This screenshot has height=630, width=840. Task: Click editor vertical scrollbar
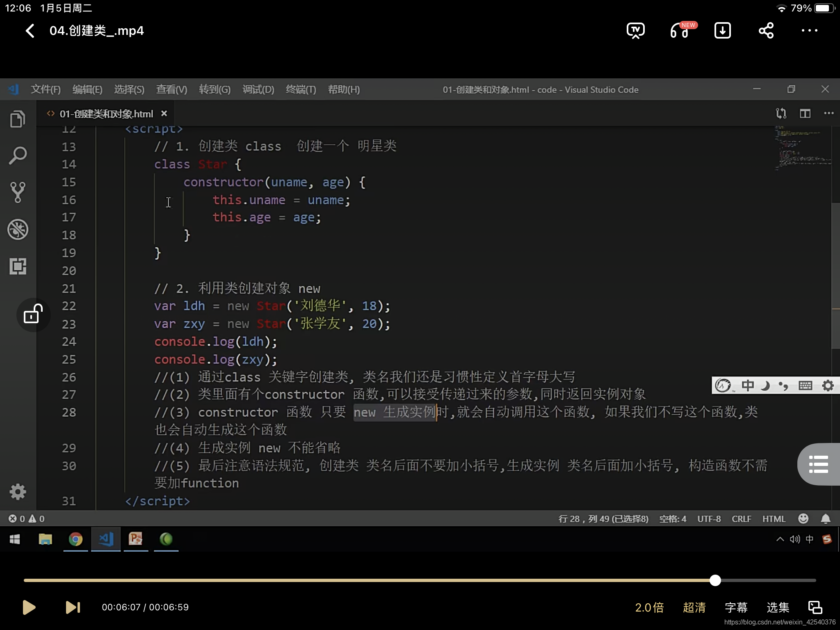coord(835,276)
